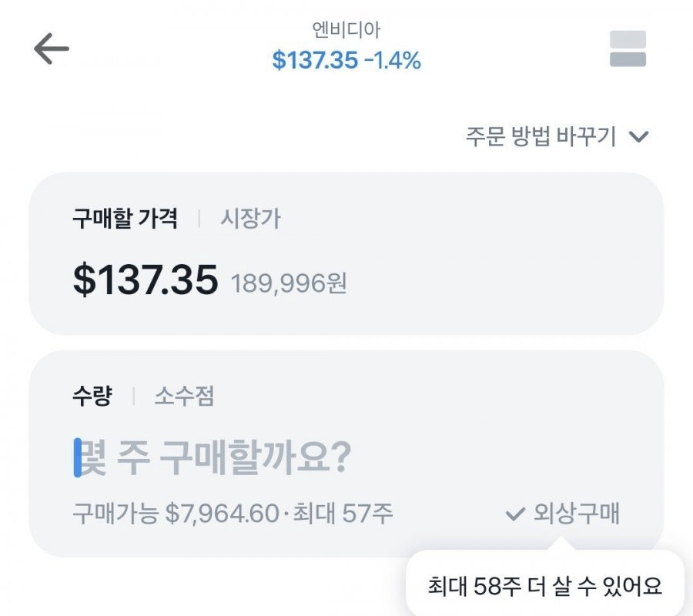Expand the chevron beside 주문 방법 바꾸기
The width and height of the screenshot is (693, 616).
click(638, 137)
